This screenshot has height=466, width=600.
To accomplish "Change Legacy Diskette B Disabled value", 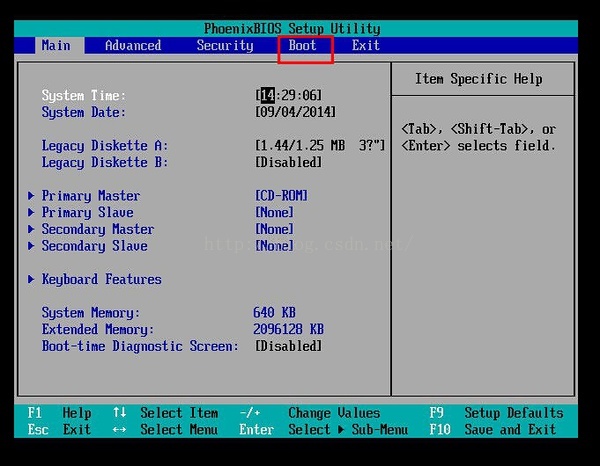I will (289, 162).
